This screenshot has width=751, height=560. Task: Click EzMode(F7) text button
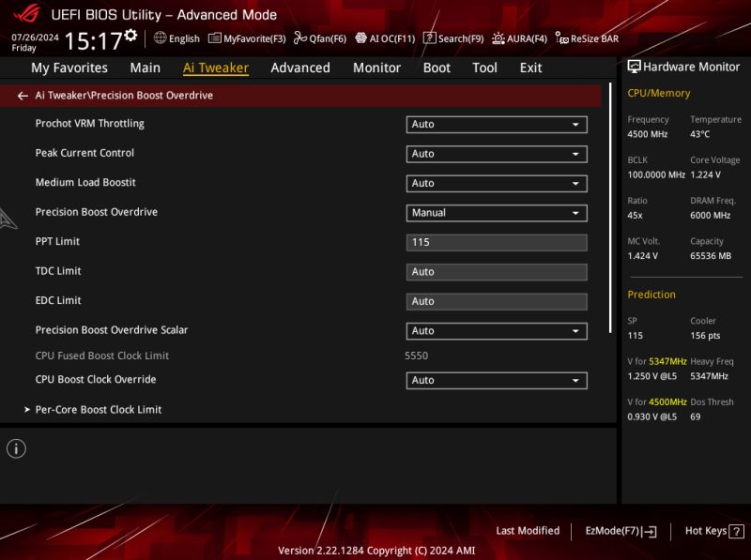tap(613, 531)
